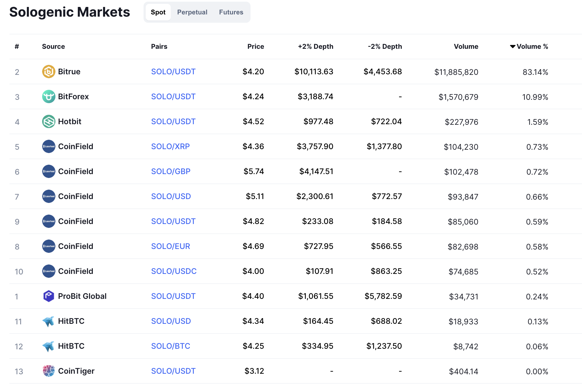Viewport: 582px width, 392px height.
Task: Click CoinField logo in SOLO/USD row
Action: pyautogui.click(x=48, y=196)
